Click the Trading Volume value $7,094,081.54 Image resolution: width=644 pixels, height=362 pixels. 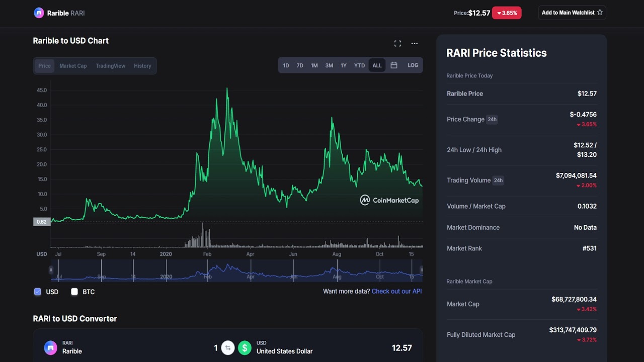coord(576,175)
